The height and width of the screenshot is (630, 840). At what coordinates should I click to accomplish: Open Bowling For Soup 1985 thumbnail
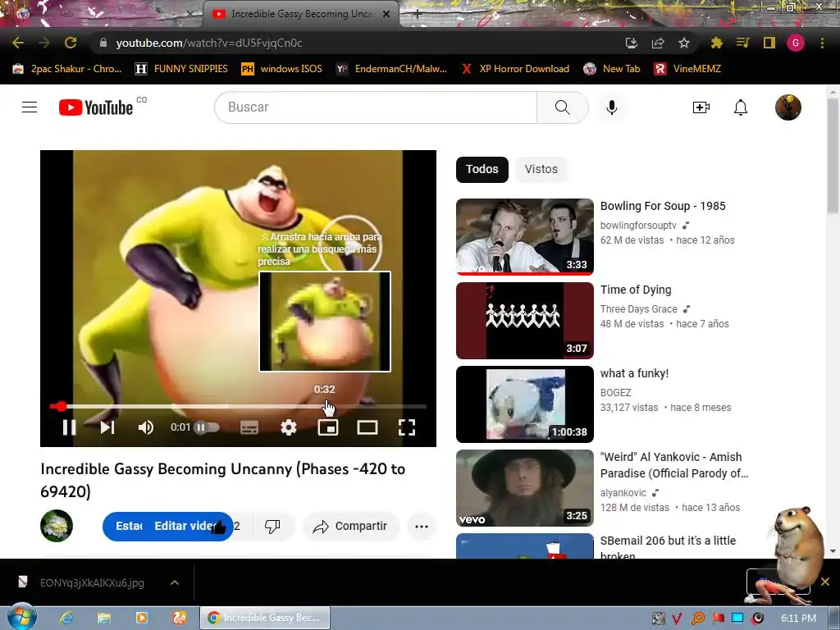pos(525,237)
